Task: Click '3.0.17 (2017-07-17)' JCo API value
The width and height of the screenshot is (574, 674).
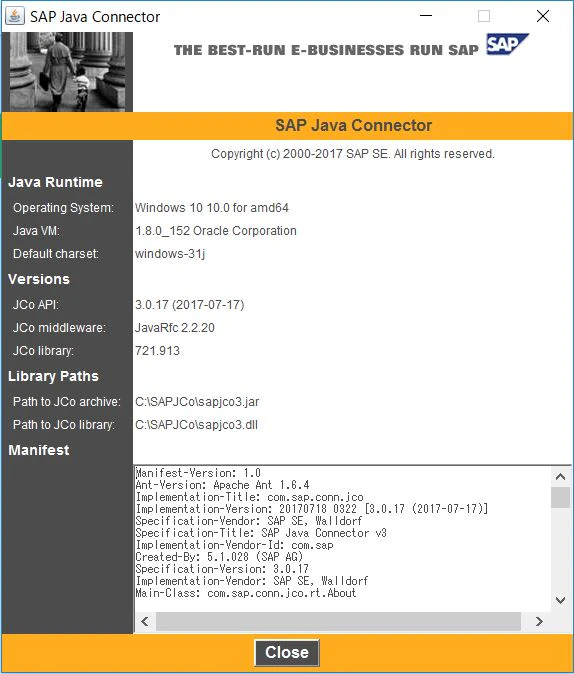Action: click(190, 305)
